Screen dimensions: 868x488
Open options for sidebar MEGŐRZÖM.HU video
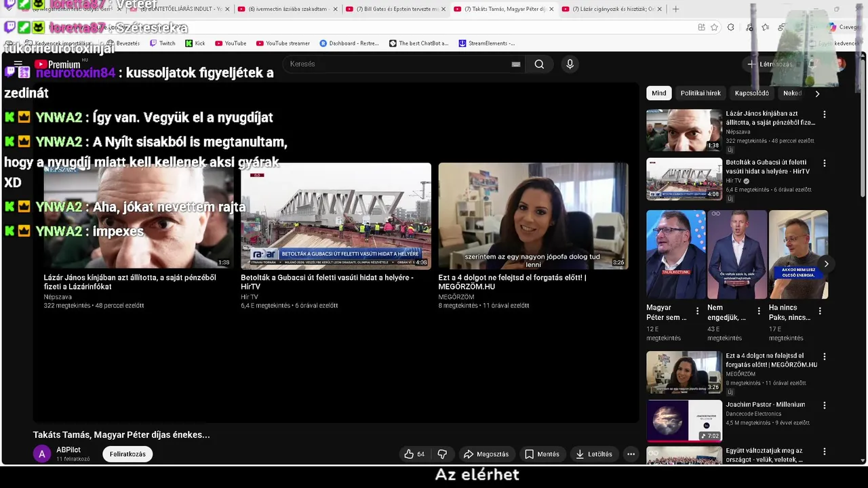pyautogui.click(x=825, y=357)
